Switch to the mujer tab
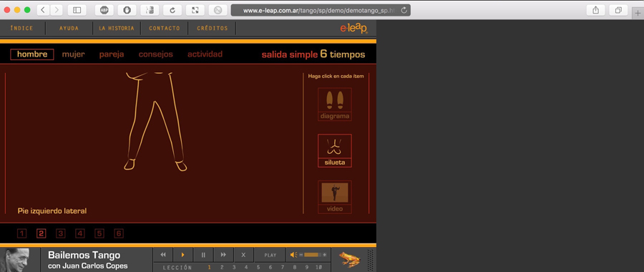The width and height of the screenshot is (644, 272). pos(74,54)
